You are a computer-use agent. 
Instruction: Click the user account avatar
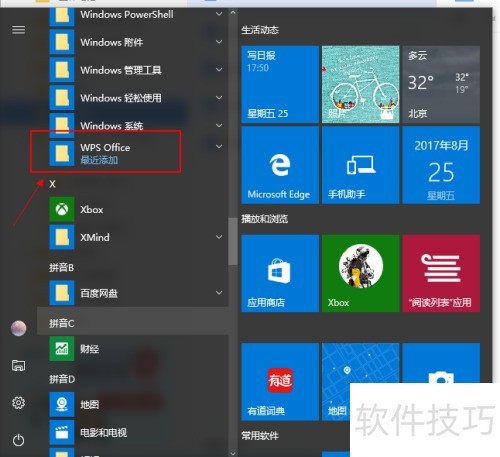click(19, 328)
